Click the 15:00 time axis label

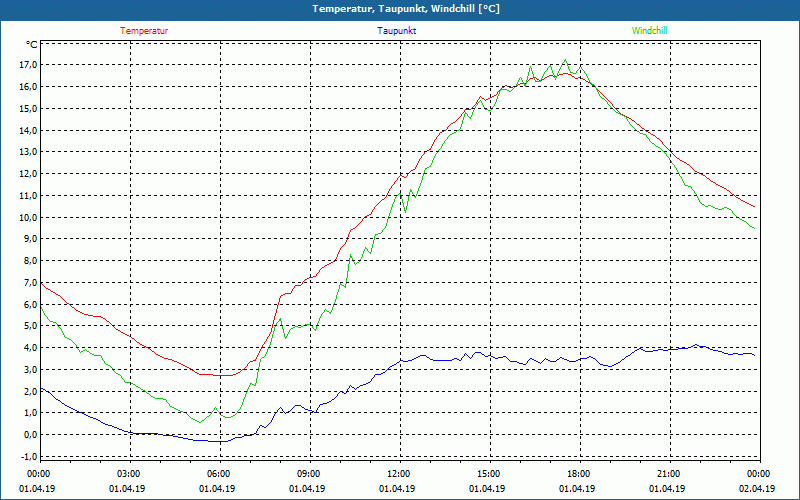[x=487, y=474]
